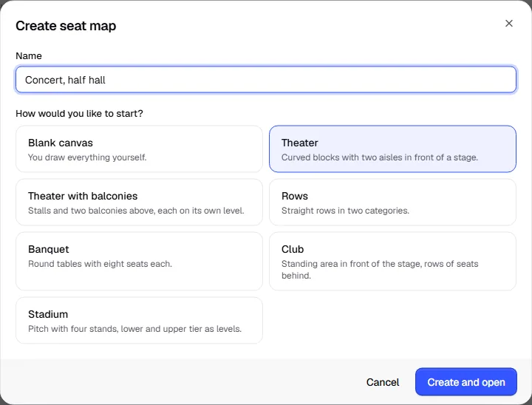This screenshot has height=405, width=532.
Task: Click the Name input field
Action: (266, 80)
